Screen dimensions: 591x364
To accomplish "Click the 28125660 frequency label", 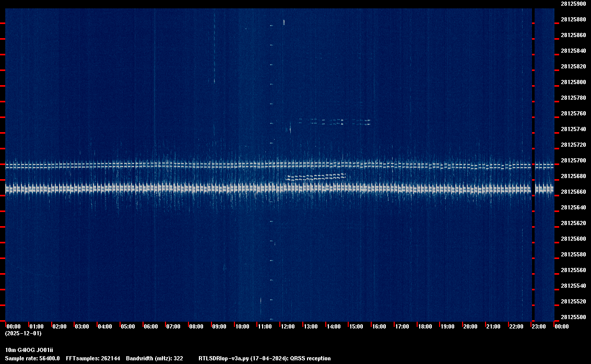I will pyautogui.click(x=573, y=192).
